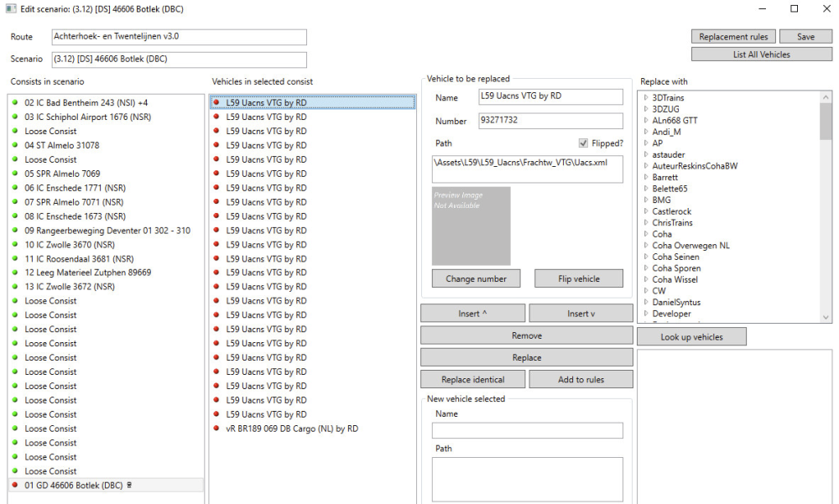Click the green dot beside 09 Rangeerbeweging Deventer
This screenshot has width=839, height=504.
pos(15,231)
